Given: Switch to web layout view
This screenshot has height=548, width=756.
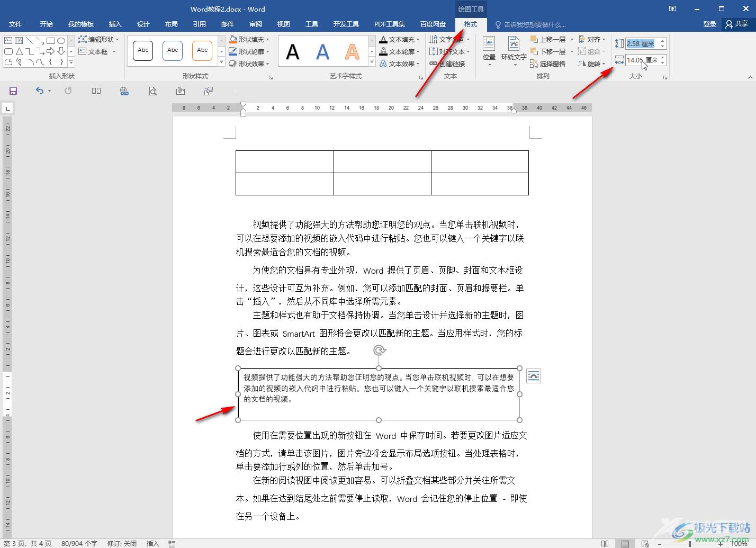Looking at the screenshot, I should pyautogui.click(x=645, y=544).
